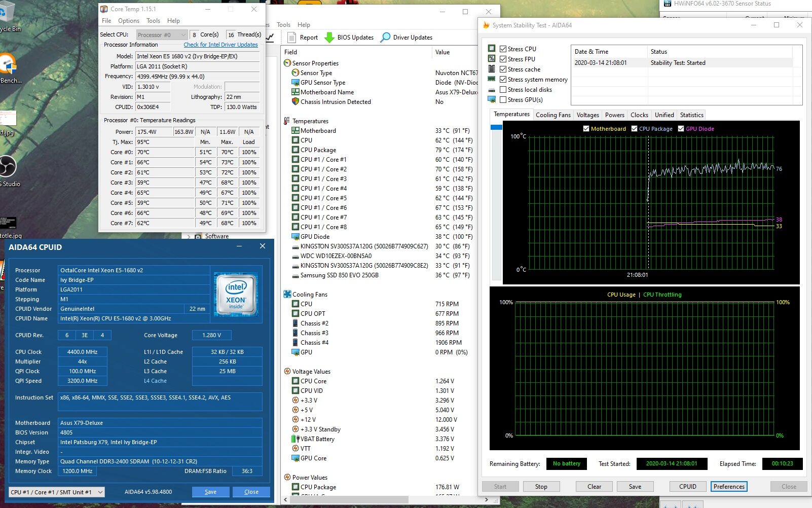Stop the stability test
The image size is (812, 508).
[541, 486]
